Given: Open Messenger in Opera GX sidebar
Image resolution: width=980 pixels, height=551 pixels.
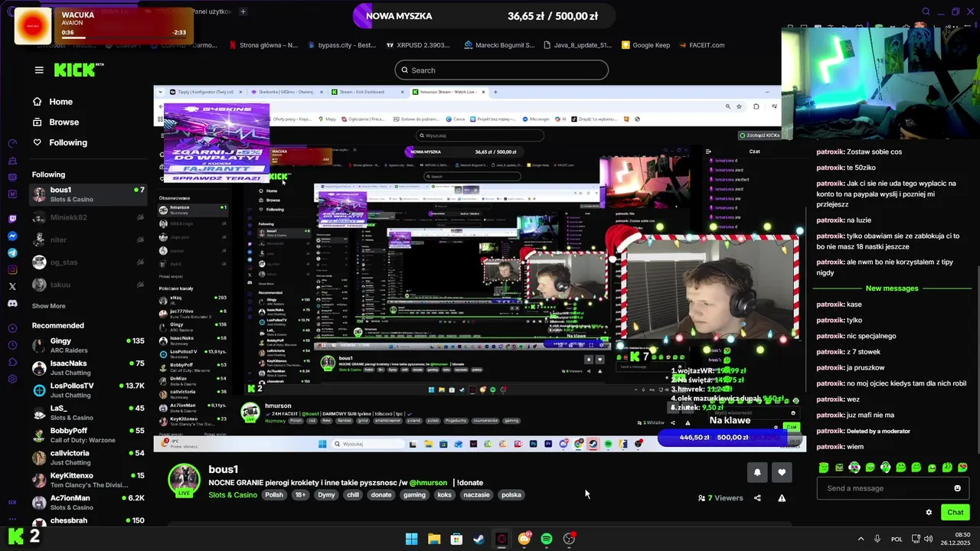Looking at the screenshot, I should click(12, 236).
